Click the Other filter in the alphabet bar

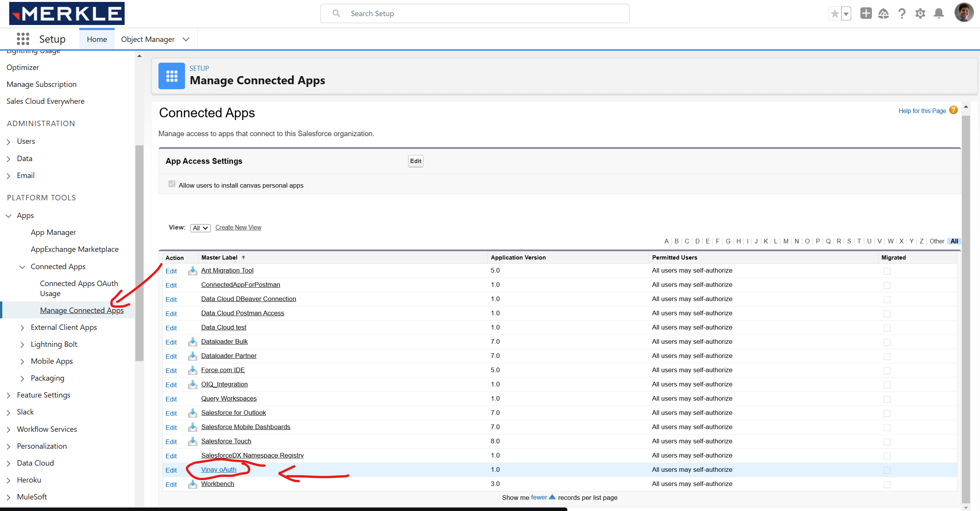click(937, 241)
